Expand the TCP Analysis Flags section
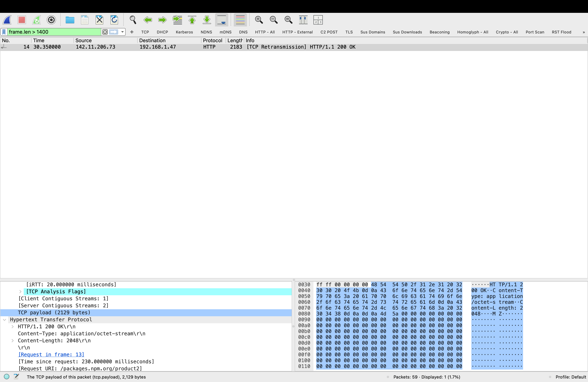 (20, 292)
